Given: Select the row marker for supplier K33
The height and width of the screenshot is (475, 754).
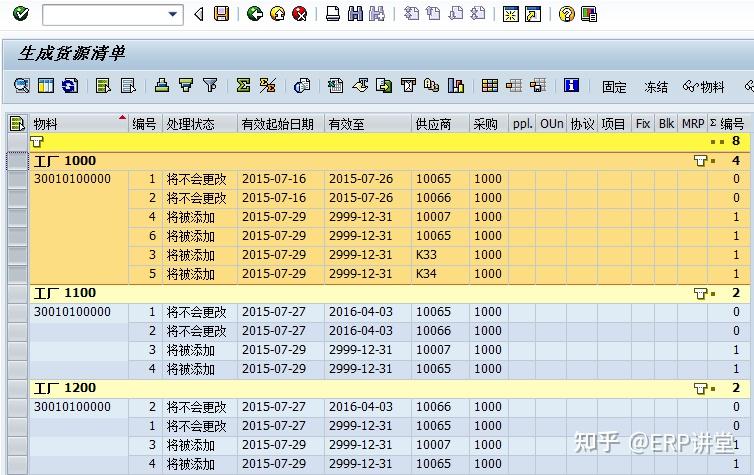Looking at the screenshot, I should click(x=18, y=255).
